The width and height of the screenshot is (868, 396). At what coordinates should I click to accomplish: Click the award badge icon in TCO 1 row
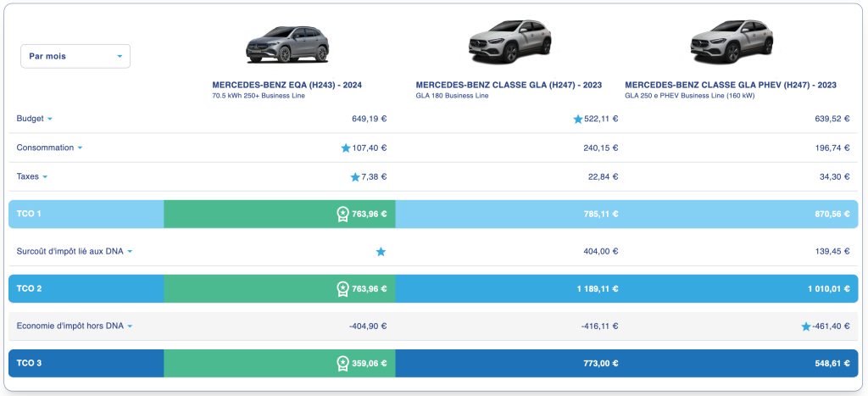pos(343,214)
